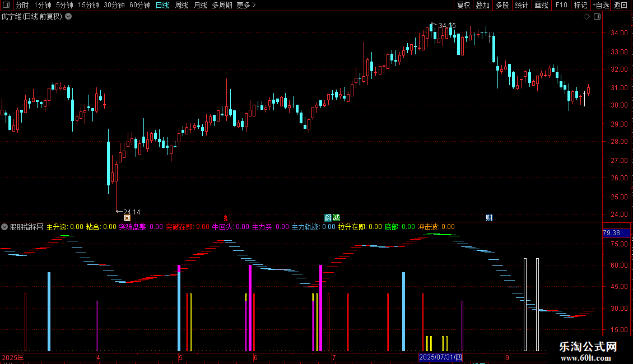Image resolution: width=633 pixels, height=364 pixels.
Task: Open indicator dropdown beside 股朋指标网
Action: [x=4, y=227]
